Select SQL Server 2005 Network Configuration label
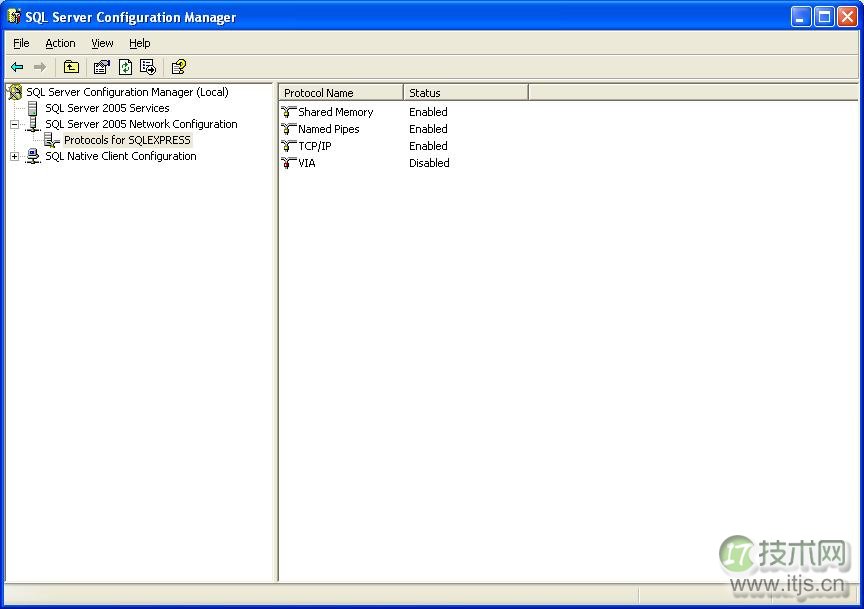Screen dimensions: 864x609 pyautogui.click(x=141, y=124)
